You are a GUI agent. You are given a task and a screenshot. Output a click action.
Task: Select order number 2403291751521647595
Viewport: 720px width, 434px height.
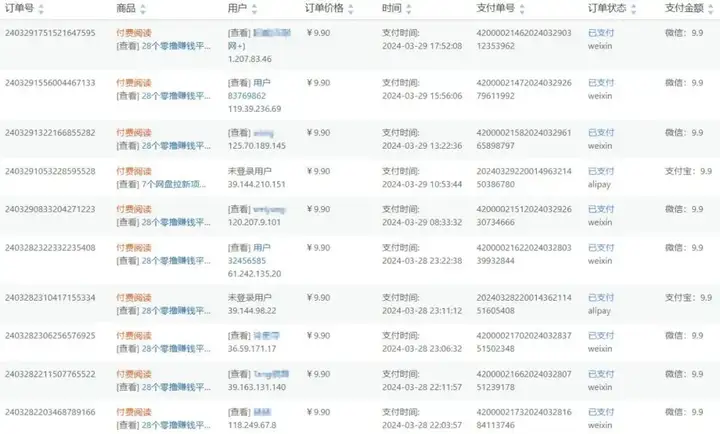pyautogui.click(x=50, y=33)
